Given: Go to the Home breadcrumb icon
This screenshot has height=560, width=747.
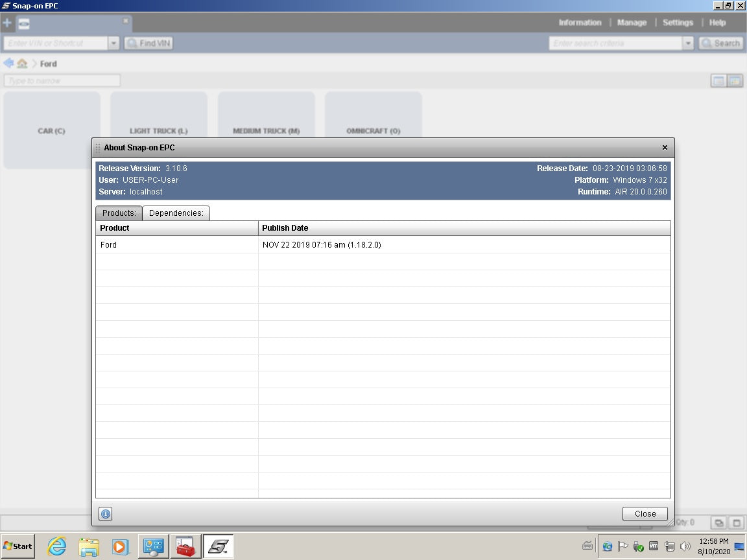Looking at the screenshot, I should tap(22, 64).
